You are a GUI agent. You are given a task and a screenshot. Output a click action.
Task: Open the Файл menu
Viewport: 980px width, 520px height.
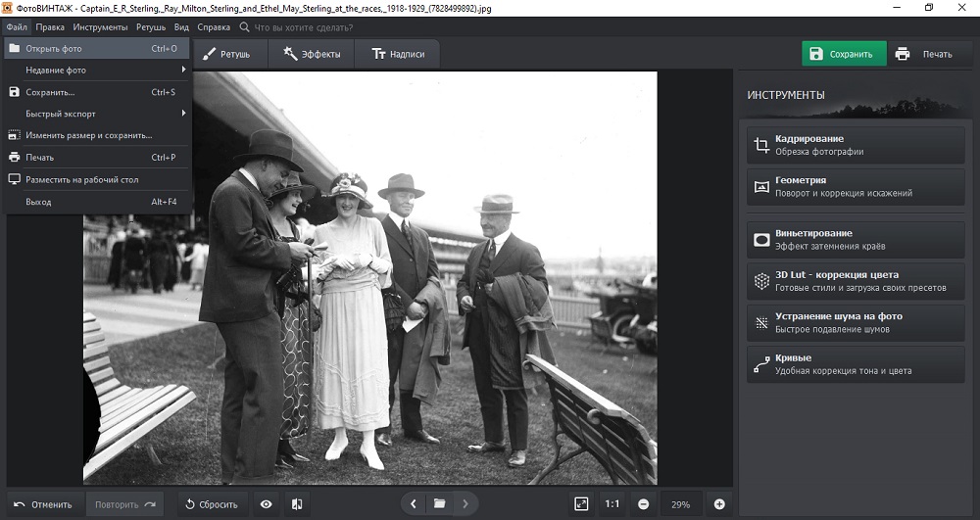(17, 27)
